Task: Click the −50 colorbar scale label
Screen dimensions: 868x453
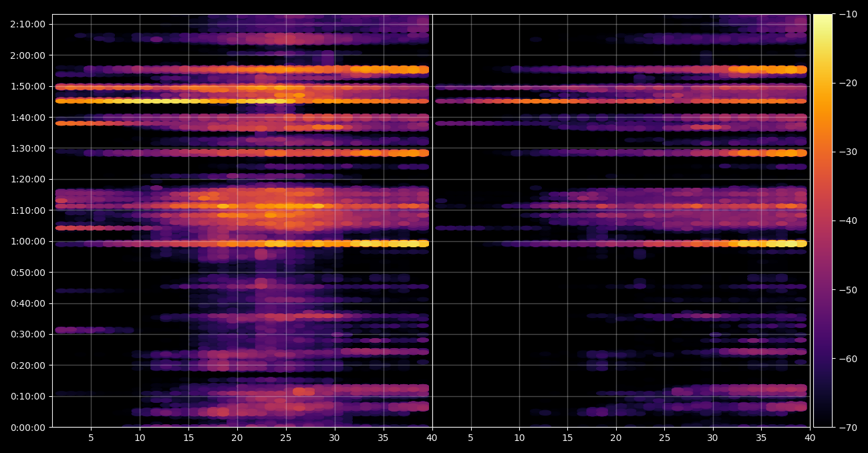Action: (x=848, y=290)
